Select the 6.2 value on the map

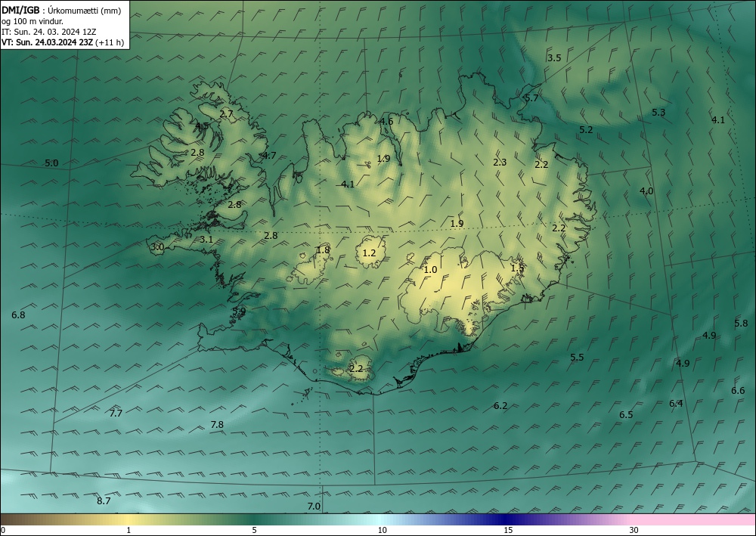pyautogui.click(x=500, y=406)
